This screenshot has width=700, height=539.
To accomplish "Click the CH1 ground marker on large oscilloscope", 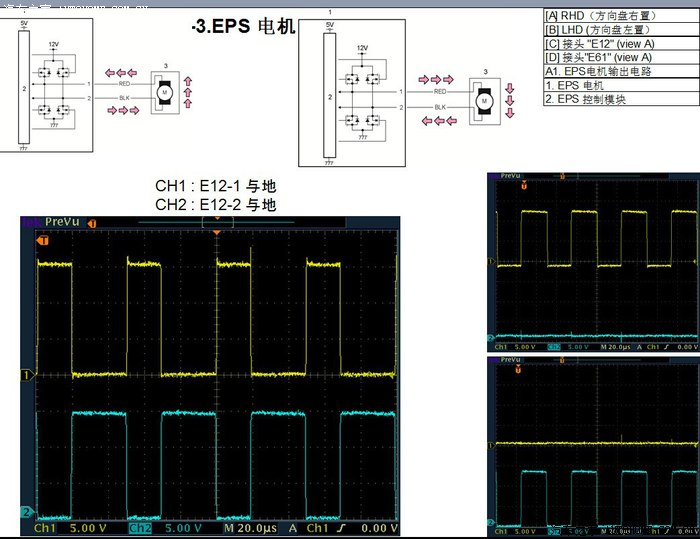I will tap(27, 376).
